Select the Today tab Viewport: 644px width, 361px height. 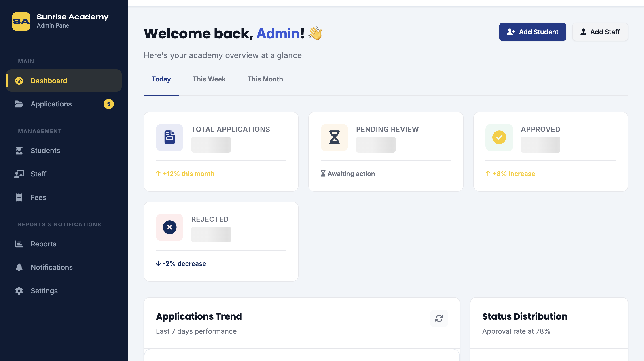coord(161,79)
